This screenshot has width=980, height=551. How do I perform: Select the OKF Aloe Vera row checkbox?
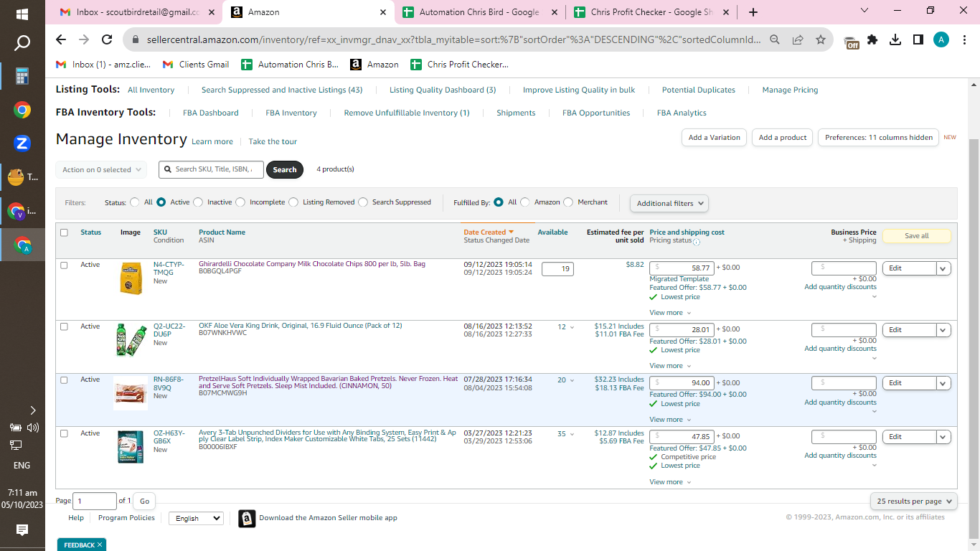point(65,327)
